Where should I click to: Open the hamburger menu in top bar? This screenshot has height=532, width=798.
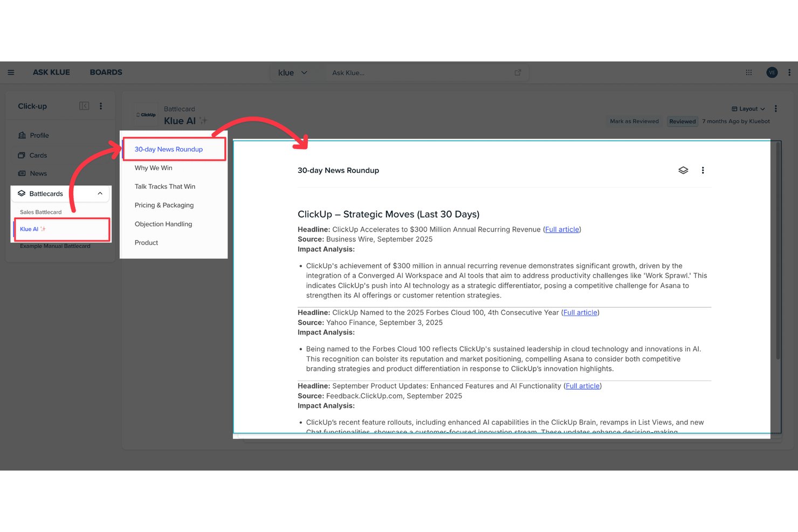[11, 72]
